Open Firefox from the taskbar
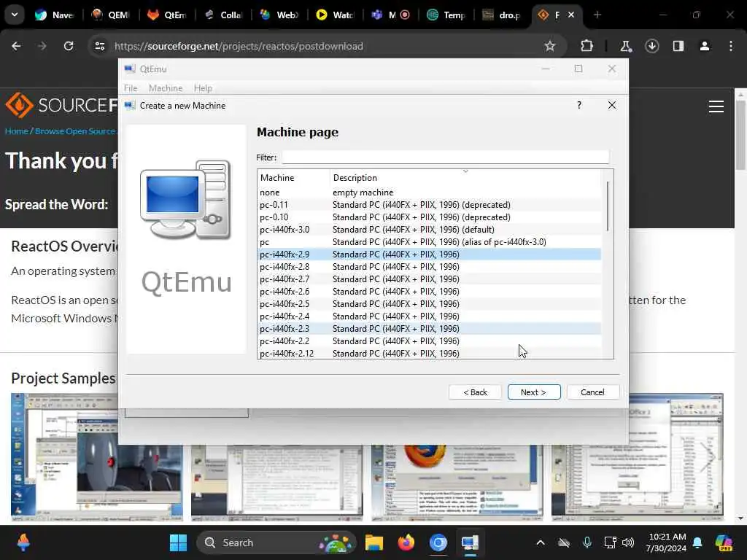Image resolution: width=747 pixels, height=560 pixels. [x=406, y=542]
